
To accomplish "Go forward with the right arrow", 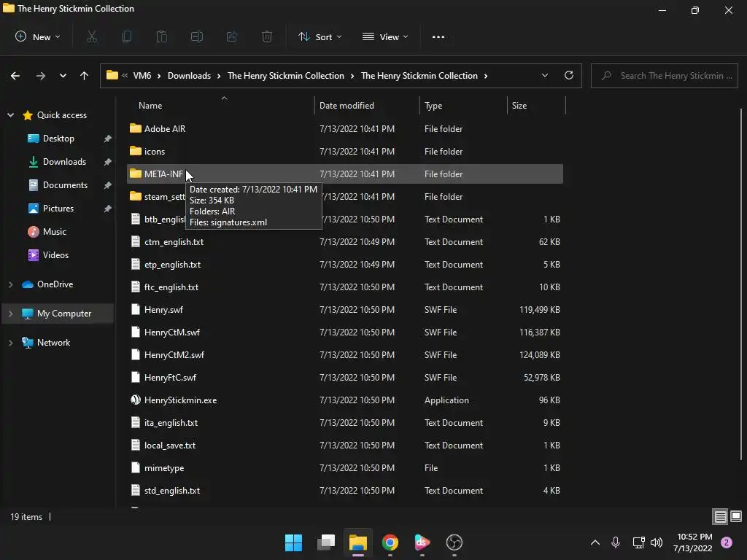I will tap(41, 76).
